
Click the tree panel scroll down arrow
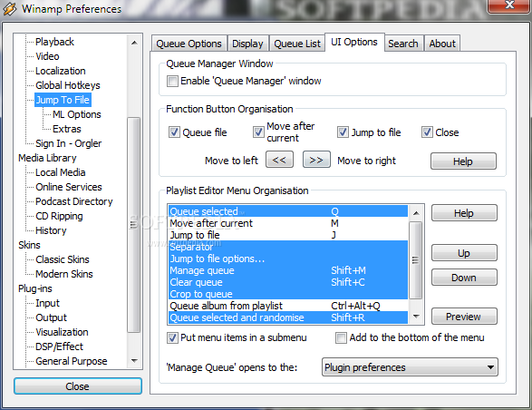134,360
